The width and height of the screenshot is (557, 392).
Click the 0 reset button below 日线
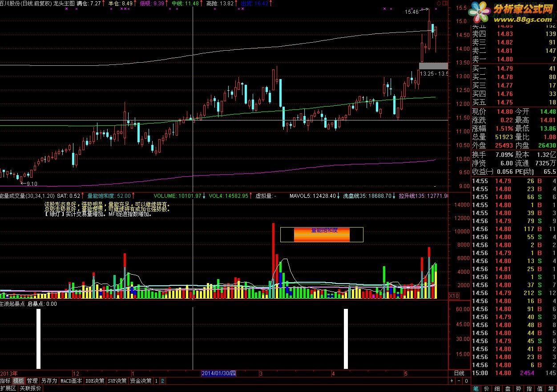point(466,381)
